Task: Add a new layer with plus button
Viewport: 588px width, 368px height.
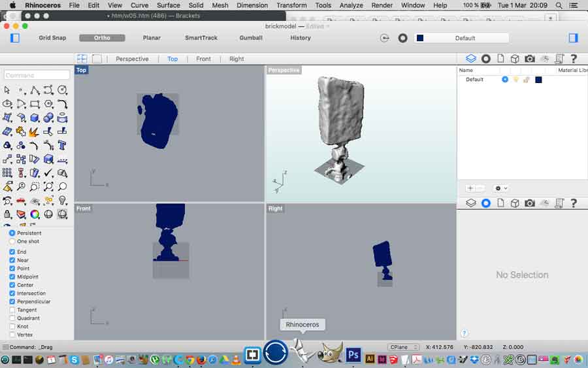Action: pos(470,188)
